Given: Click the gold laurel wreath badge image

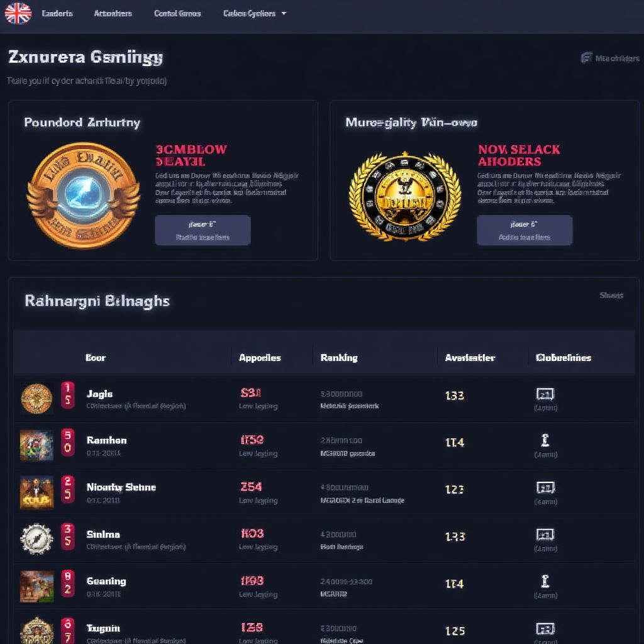Looking at the screenshot, I should [x=405, y=196].
